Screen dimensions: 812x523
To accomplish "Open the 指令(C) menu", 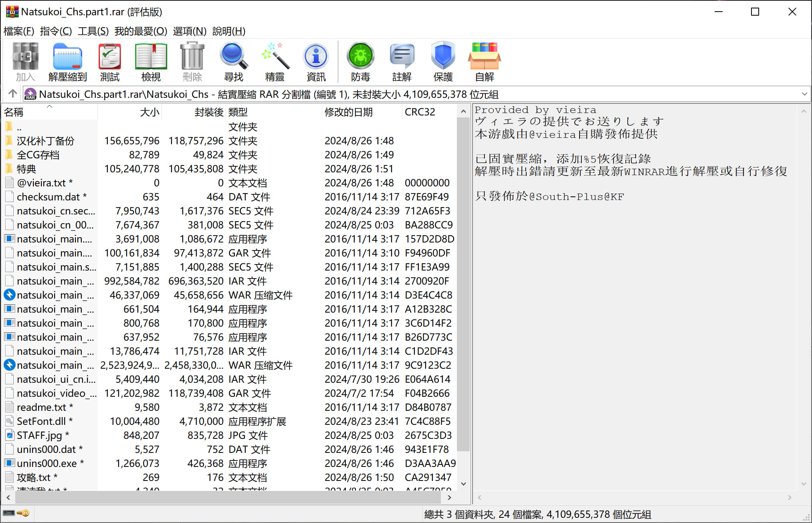I will (56, 31).
